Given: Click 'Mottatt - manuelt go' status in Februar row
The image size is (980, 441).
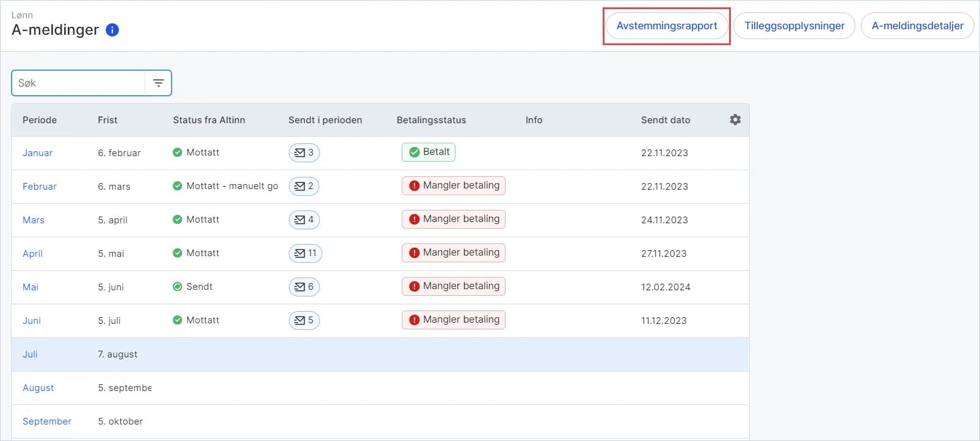Looking at the screenshot, I should coord(232,186).
